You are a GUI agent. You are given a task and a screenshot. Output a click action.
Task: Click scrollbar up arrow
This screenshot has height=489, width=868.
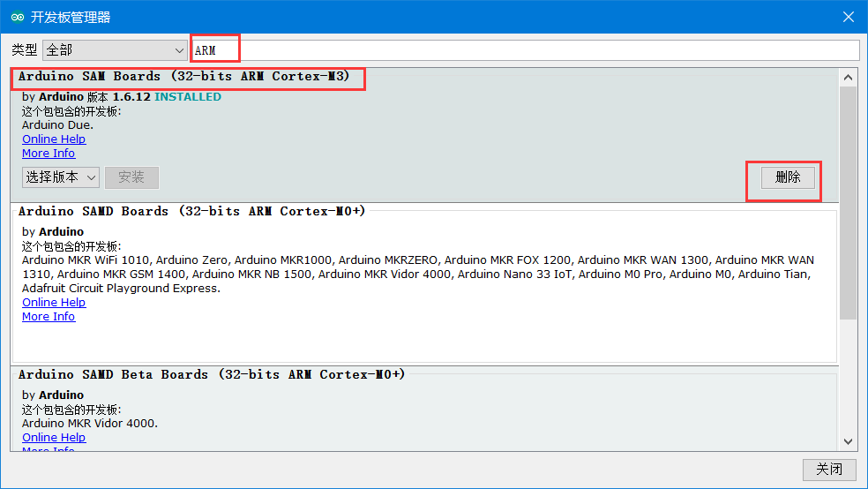848,78
